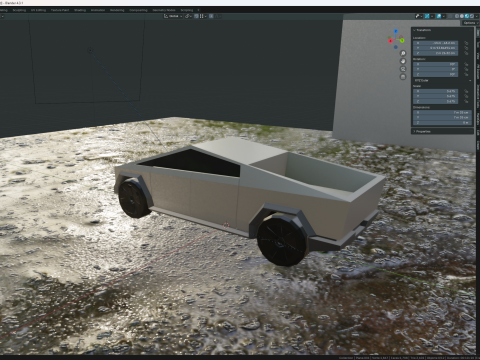The width and height of the screenshot is (480, 360).
Task: Open the Compositing workspace tab
Action: coord(138,10)
